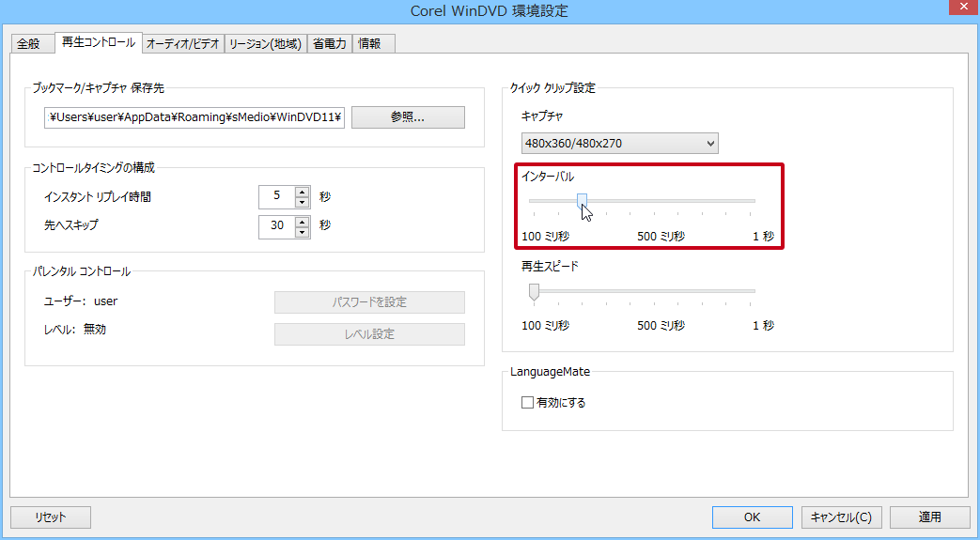The height and width of the screenshot is (540, 980).
Task: Increase 先へスキップ value with up arrow
Action: coord(303,222)
